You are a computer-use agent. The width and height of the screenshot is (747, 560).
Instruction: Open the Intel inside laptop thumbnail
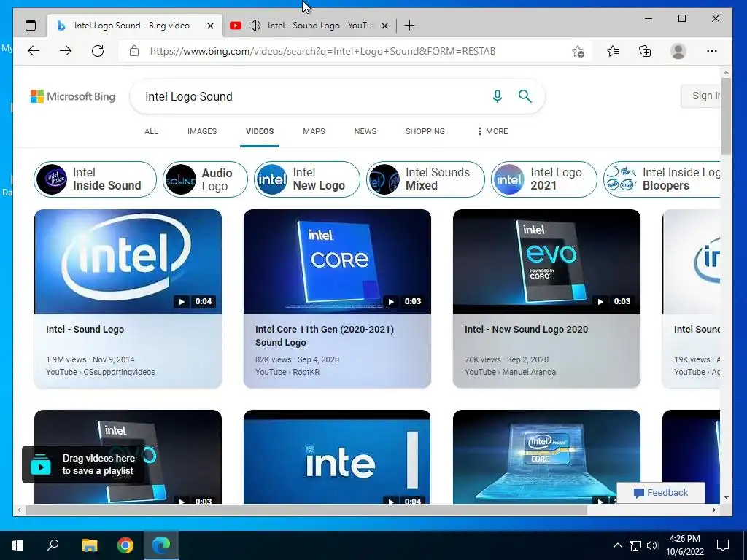pos(546,456)
